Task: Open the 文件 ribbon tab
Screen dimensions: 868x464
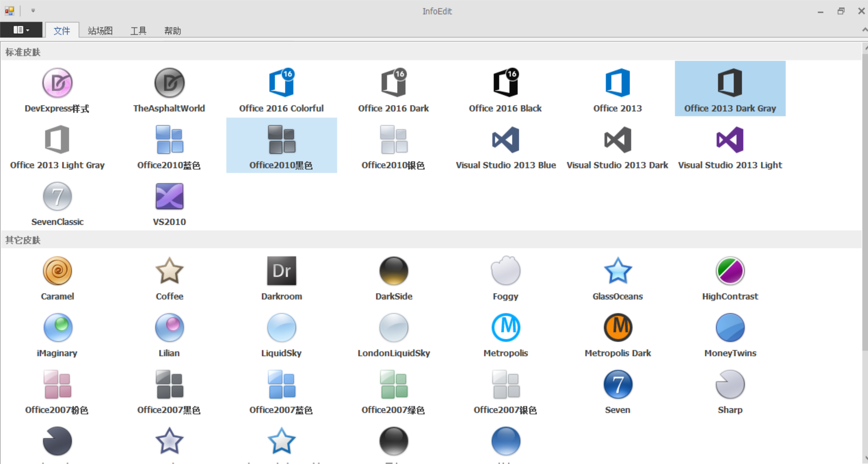Action: pos(62,31)
